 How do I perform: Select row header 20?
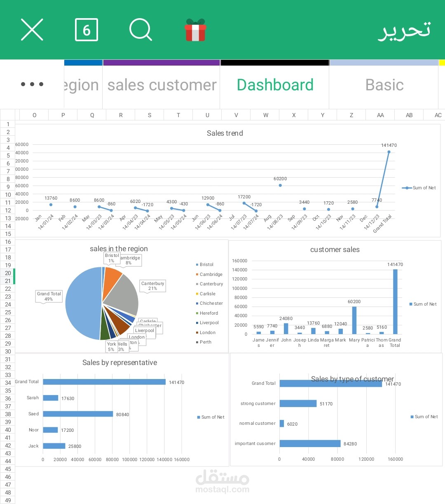pyautogui.click(x=8, y=273)
